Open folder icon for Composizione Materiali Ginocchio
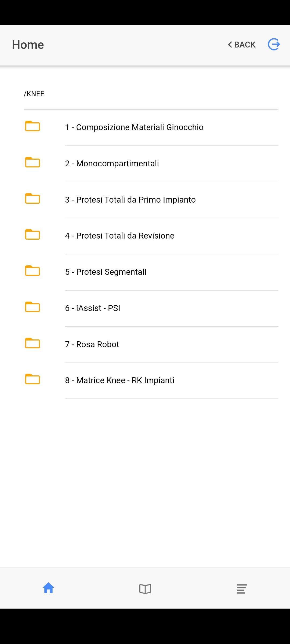This screenshot has height=644, width=290. click(32, 126)
